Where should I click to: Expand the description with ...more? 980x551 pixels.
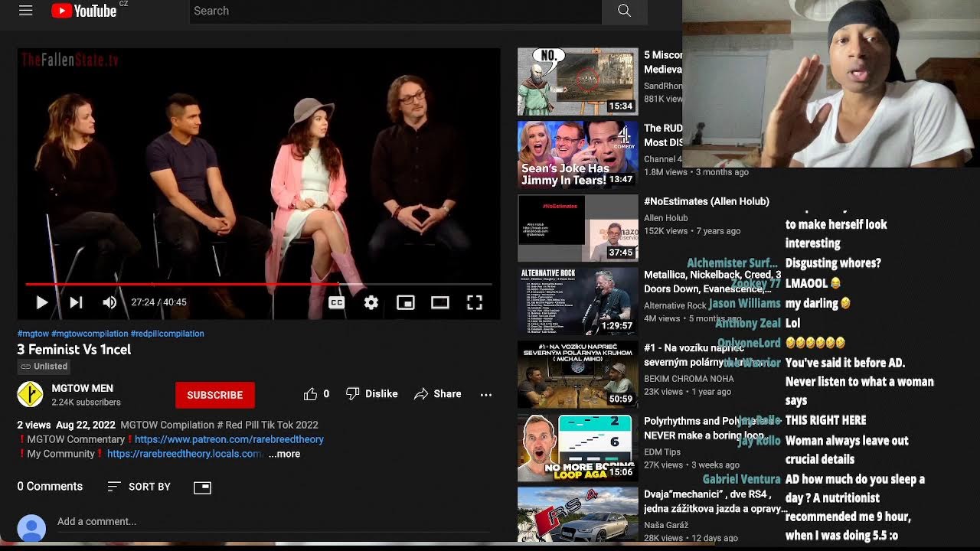click(284, 454)
